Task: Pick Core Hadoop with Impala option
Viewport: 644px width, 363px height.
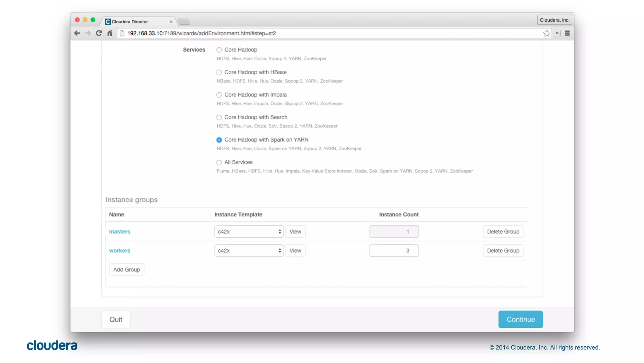Action: pyautogui.click(x=219, y=95)
